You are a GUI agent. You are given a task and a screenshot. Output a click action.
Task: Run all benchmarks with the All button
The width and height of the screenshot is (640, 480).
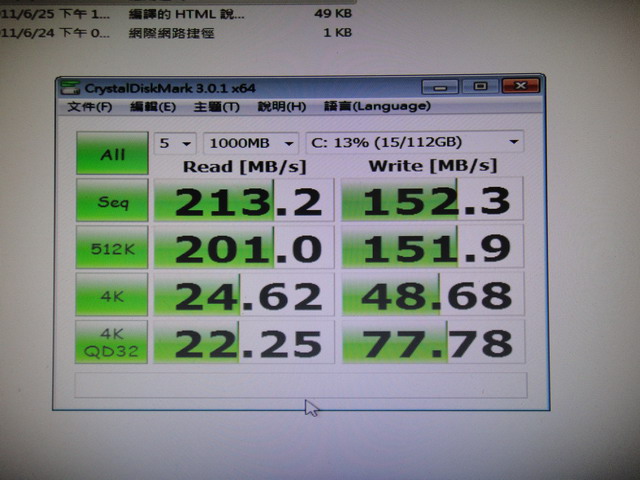112,153
